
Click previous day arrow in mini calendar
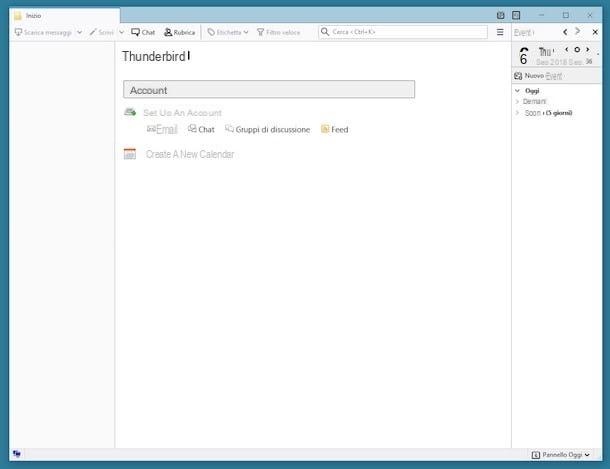pyautogui.click(x=566, y=49)
